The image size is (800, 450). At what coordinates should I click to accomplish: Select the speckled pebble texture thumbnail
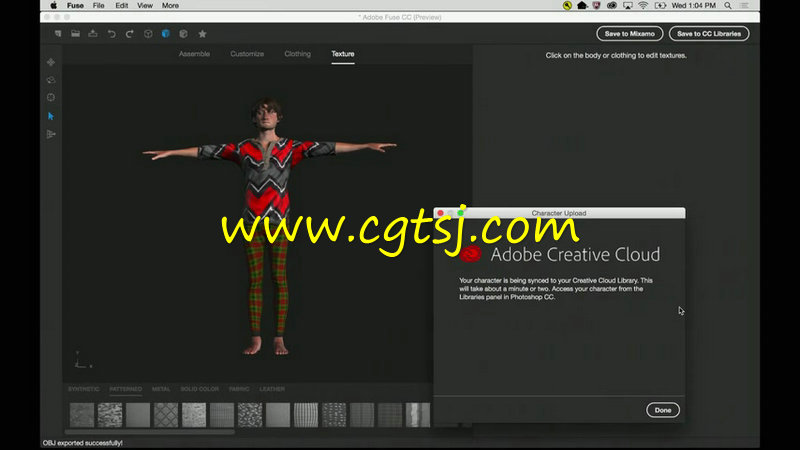coord(250,415)
